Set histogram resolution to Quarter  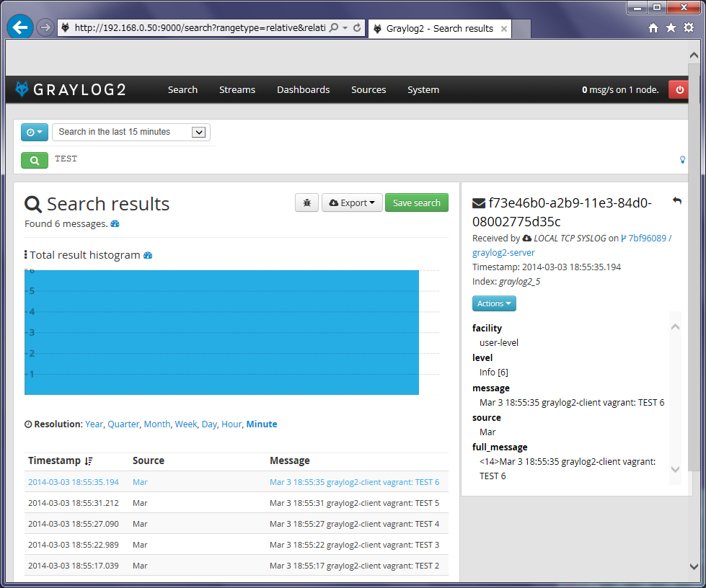123,424
